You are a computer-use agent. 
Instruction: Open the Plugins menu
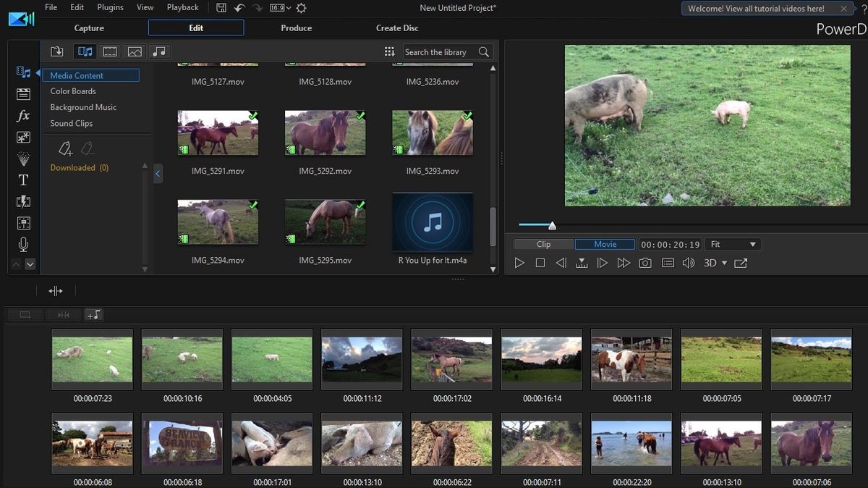tap(110, 7)
